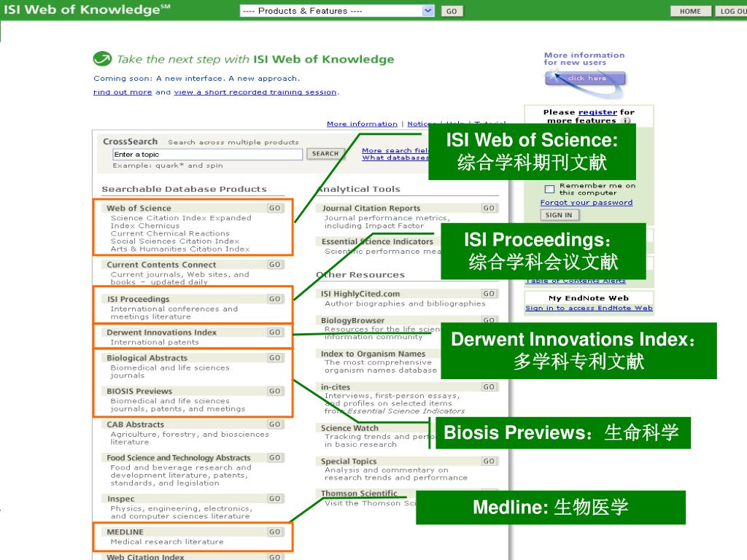Screen dimensions: 747x560
Task: Click GO for in-cites
Action: pyautogui.click(x=489, y=387)
